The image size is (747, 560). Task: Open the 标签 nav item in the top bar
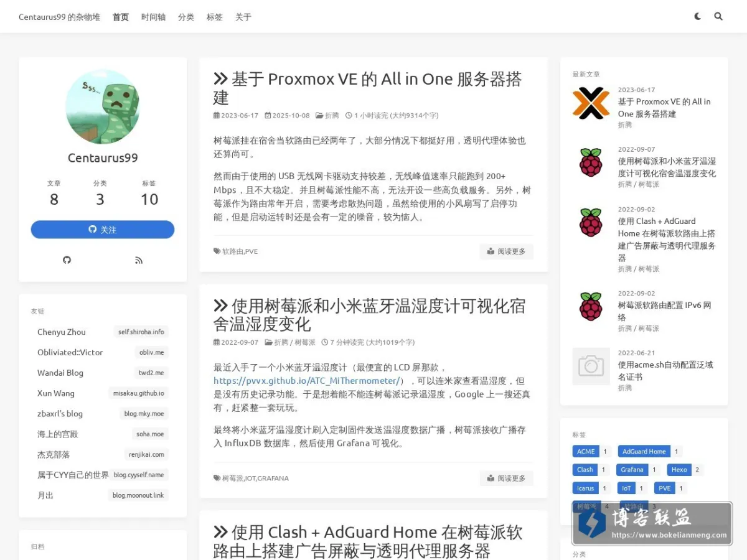click(215, 17)
